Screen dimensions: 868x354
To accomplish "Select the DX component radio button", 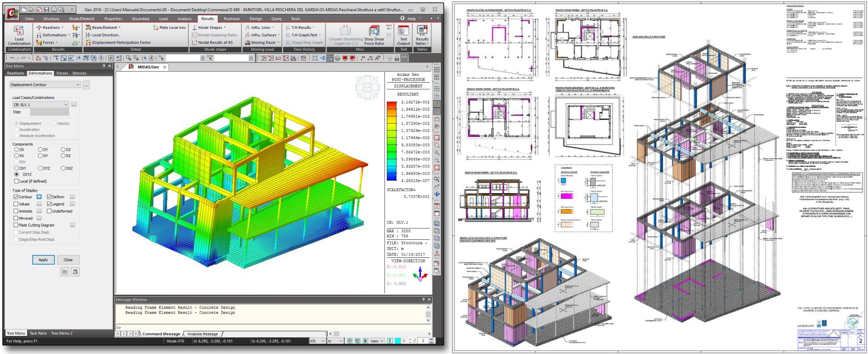I will [x=16, y=149].
